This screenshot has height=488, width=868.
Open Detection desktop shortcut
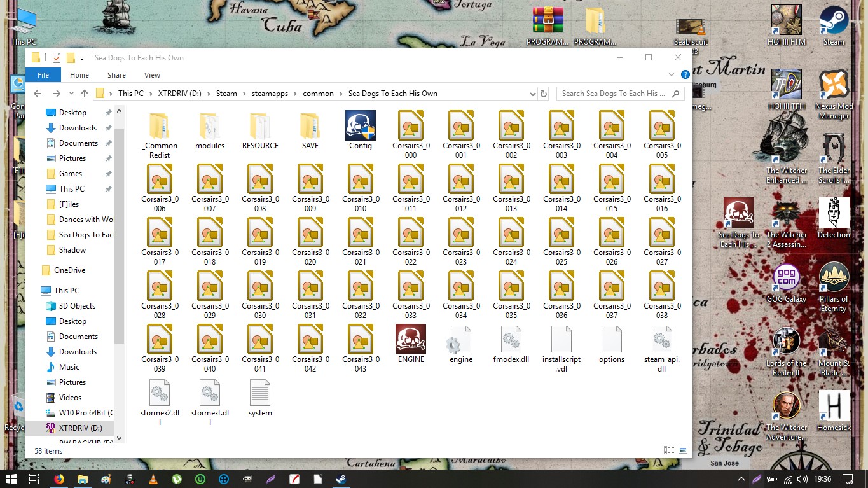[834, 218]
